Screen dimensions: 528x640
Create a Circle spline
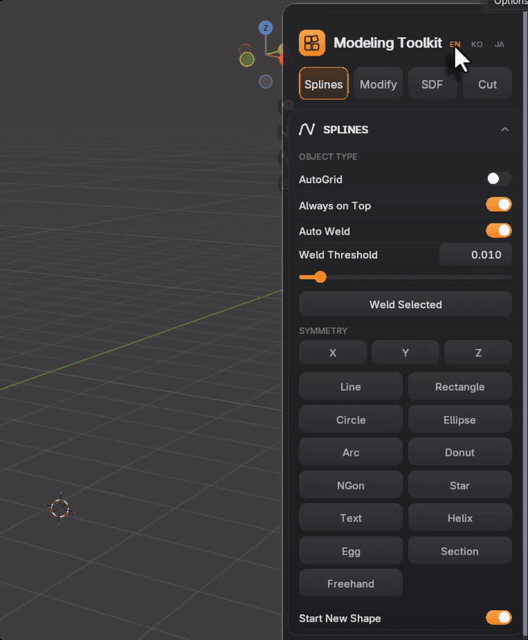[351, 420]
